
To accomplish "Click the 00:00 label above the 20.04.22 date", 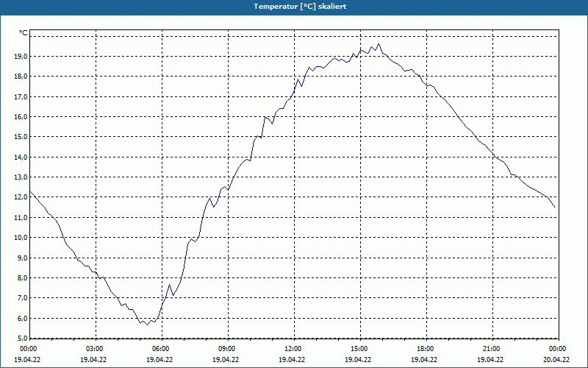I will [558, 349].
